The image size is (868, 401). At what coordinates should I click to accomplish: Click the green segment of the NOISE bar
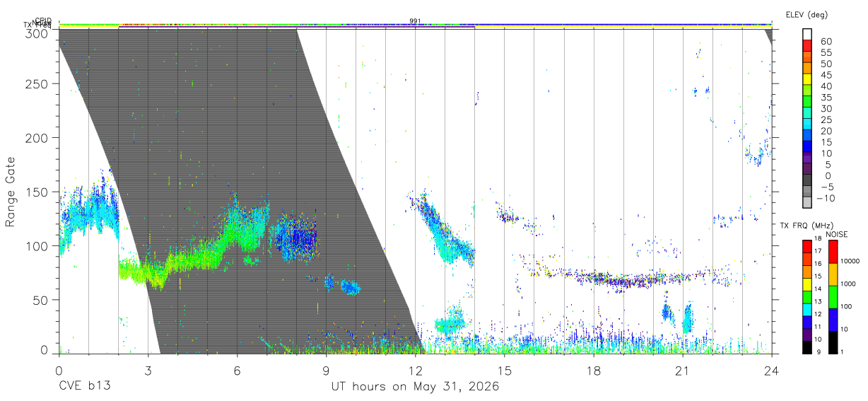(x=833, y=297)
